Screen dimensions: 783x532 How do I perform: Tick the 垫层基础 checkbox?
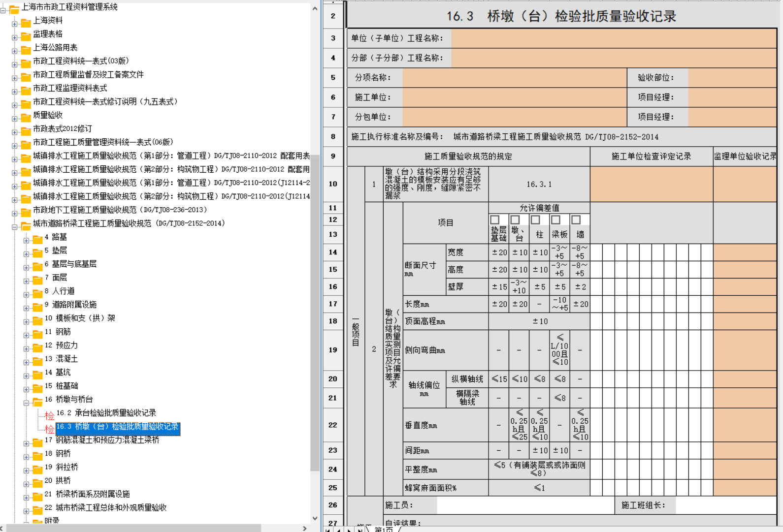495,220
